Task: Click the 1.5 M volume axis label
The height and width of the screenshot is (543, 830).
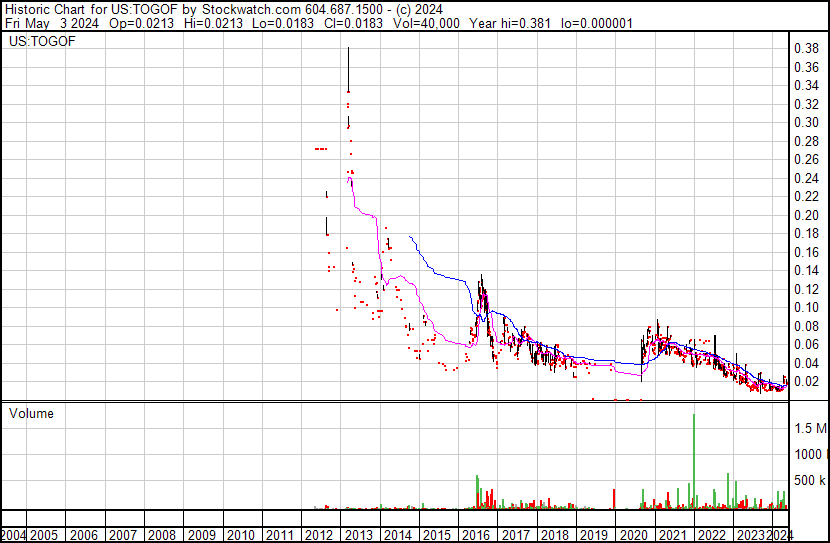Action: (810, 429)
